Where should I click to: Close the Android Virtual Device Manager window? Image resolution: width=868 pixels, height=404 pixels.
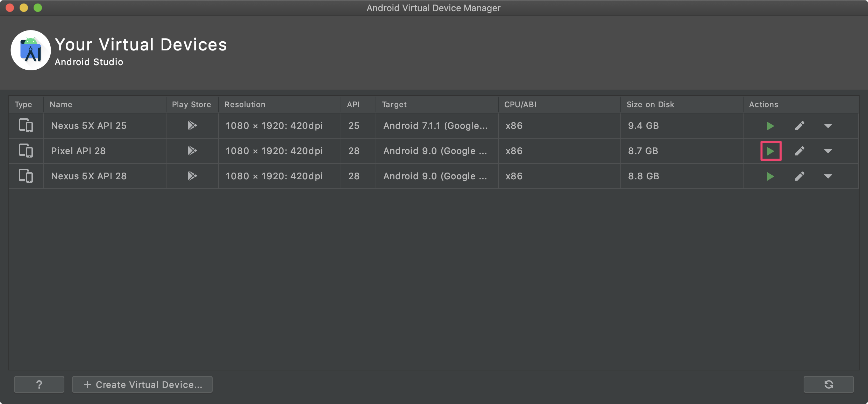pos(10,8)
